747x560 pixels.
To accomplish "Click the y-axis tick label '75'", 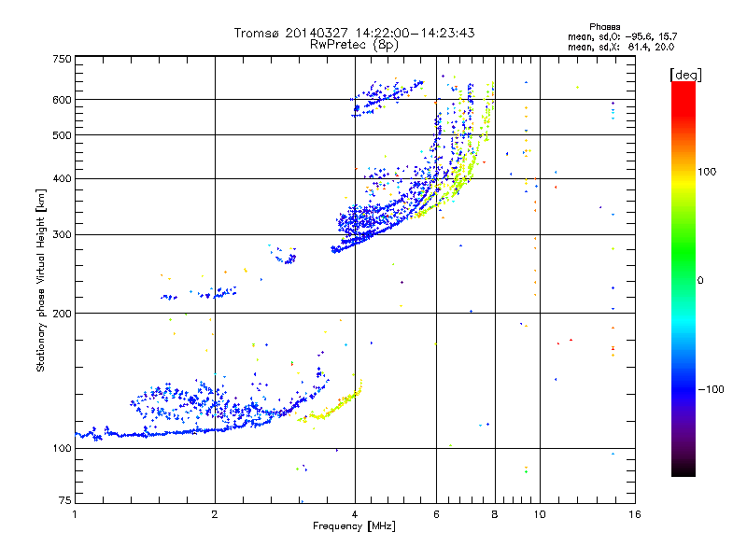I will (x=65, y=500).
